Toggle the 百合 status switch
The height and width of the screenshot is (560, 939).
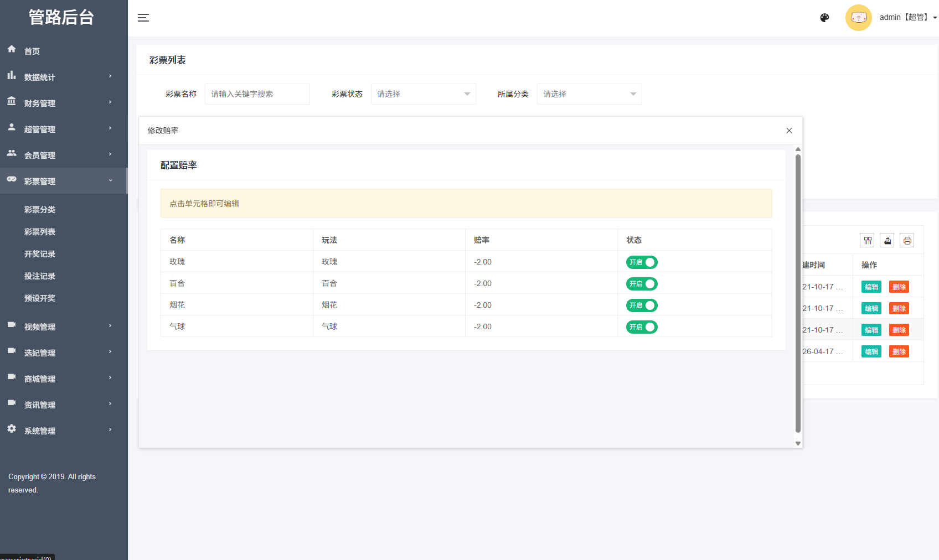642,284
